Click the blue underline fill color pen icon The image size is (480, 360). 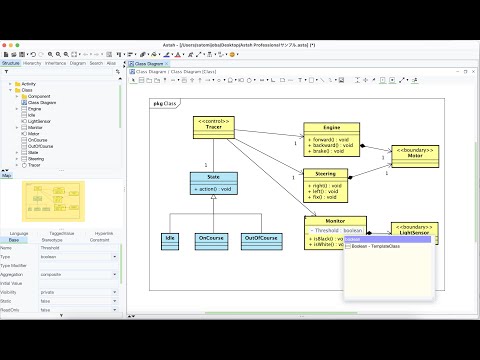click(167, 54)
